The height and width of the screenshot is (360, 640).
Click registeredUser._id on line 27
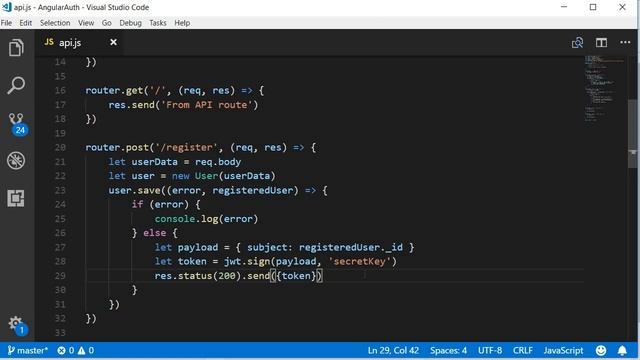(351, 247)
